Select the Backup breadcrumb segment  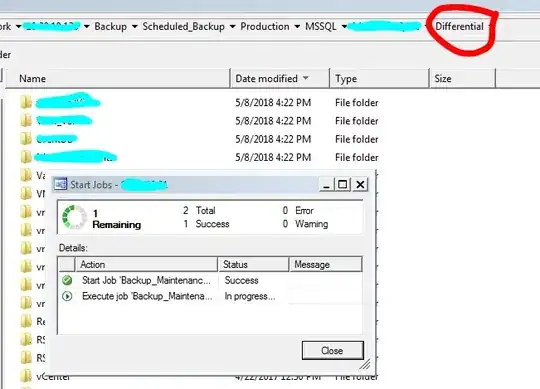click(111, 27)
